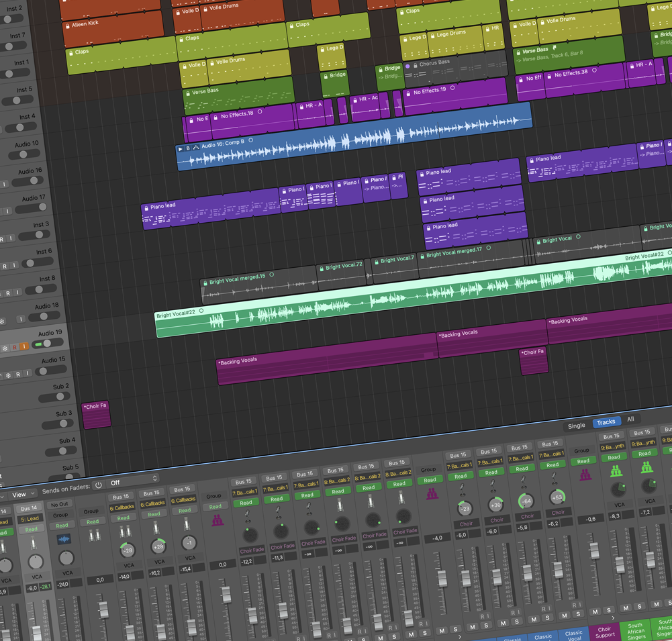Click the studio mic icon on the -6,2 Choir strip
The height and width of the screenshot is (641, 672).
click(554, 478)
